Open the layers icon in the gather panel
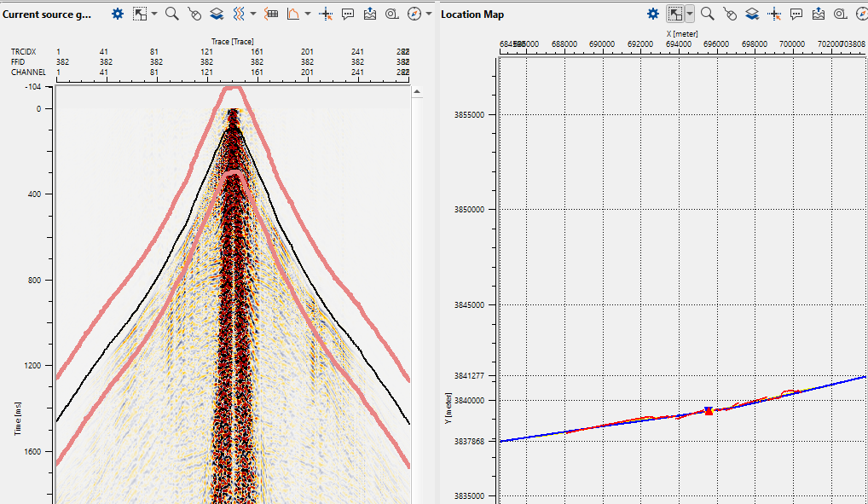Viewport: 868px width, 504px height. 217,14
